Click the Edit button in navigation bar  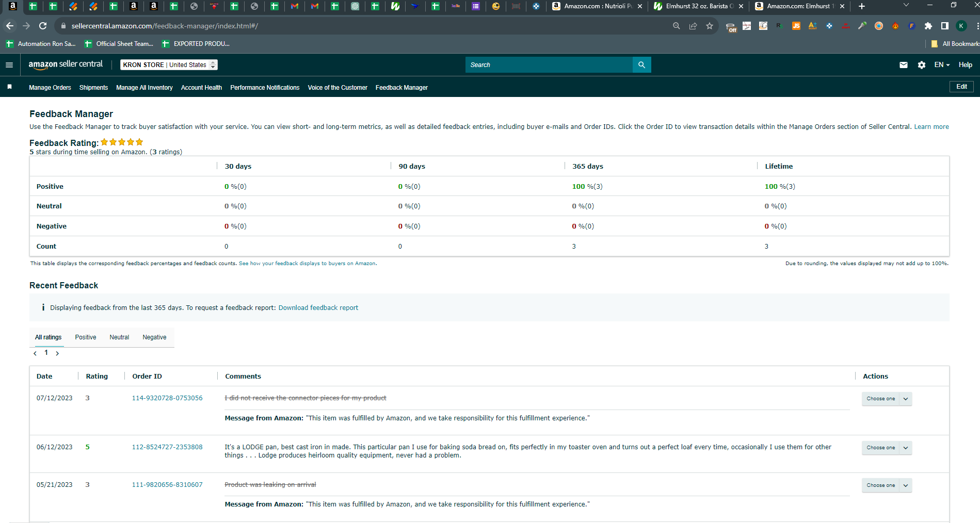(x=961, y=87)
